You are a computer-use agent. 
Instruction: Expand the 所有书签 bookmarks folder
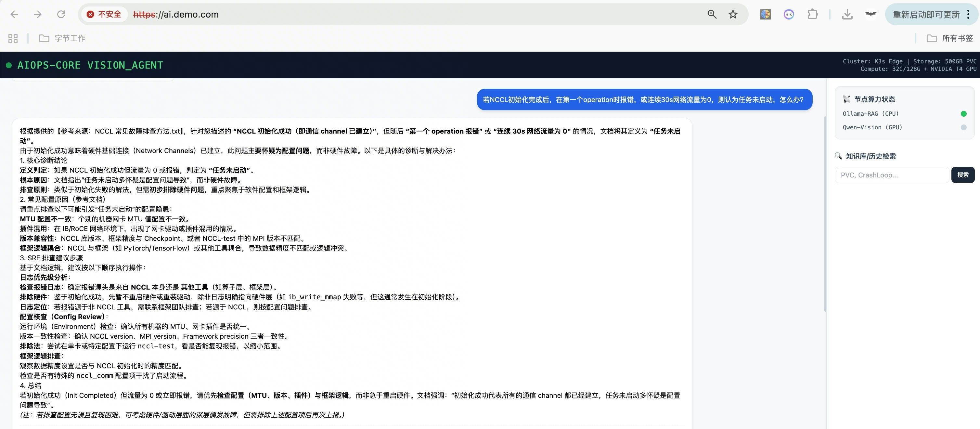(949, 38)
